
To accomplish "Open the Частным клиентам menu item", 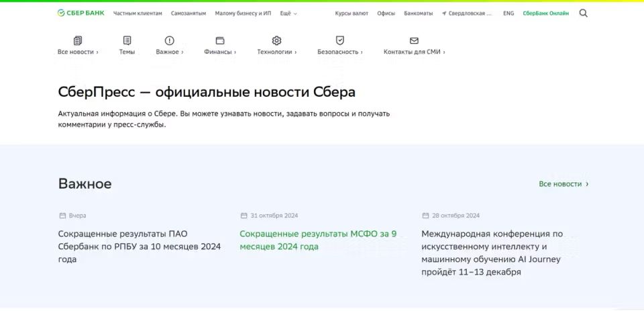I will point(138,13).
